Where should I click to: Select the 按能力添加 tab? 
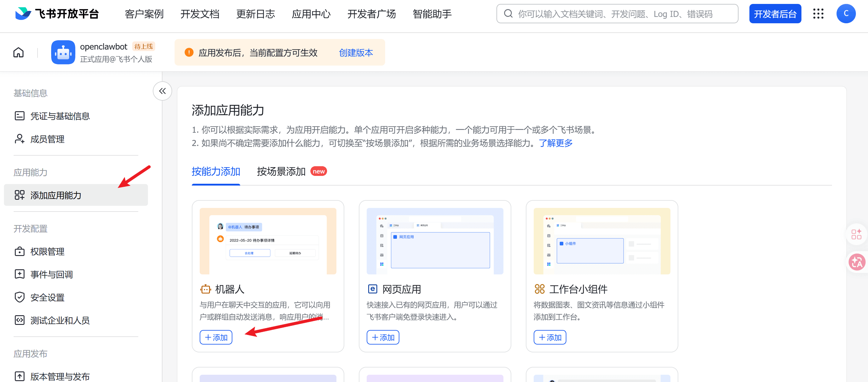pos(216,172)
